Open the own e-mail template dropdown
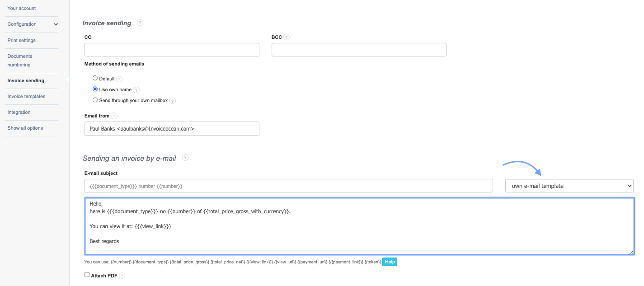This screenshot has height=286, width=644. pos(569,186)
